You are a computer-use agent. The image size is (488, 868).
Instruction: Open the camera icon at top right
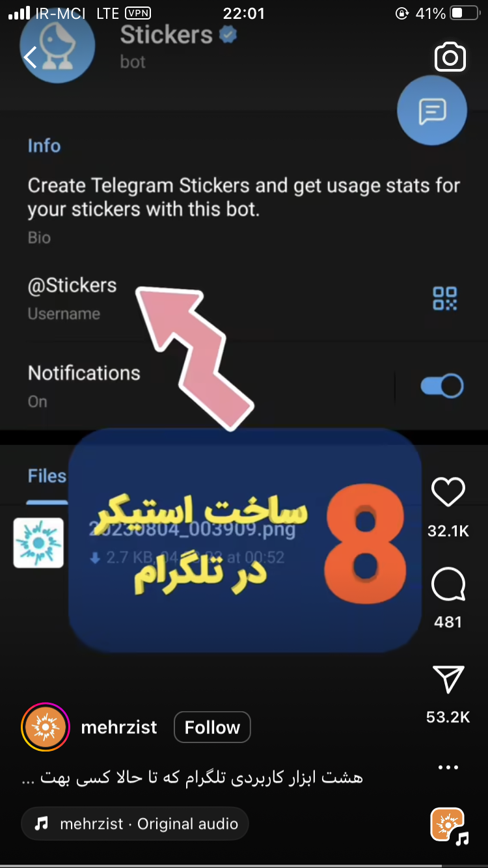click(450, 58)
